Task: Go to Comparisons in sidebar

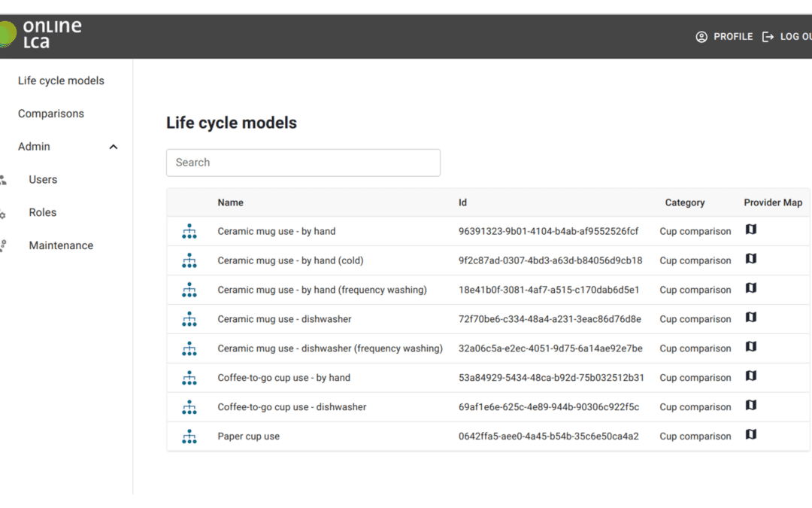Action: tap(51, 114)
